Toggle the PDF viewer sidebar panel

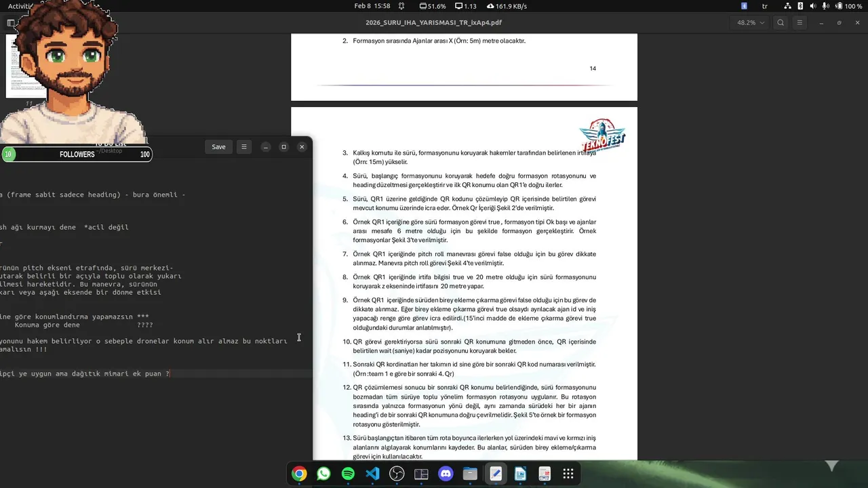click(10, 22)
